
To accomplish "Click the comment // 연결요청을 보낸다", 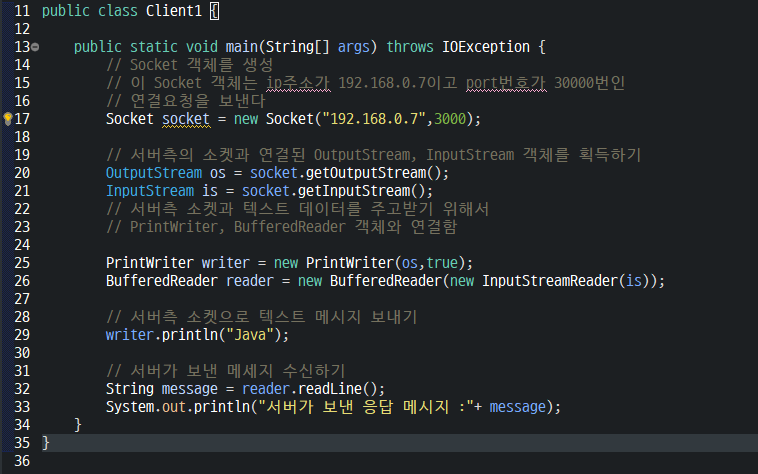I will (186, 101).
